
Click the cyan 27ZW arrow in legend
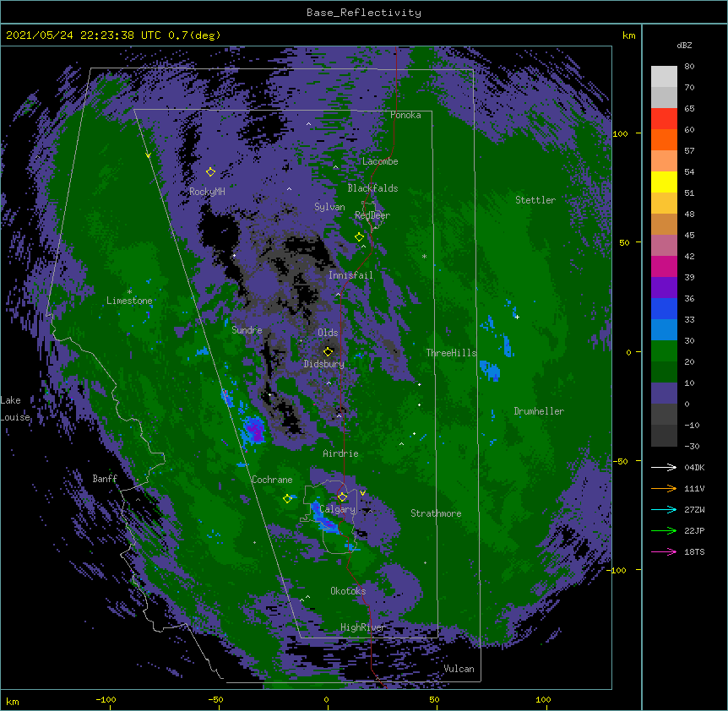(x=664, y=509)
